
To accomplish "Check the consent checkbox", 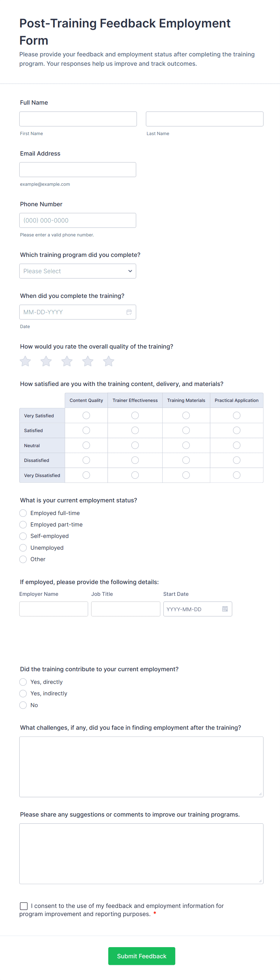I will point(23,906).
